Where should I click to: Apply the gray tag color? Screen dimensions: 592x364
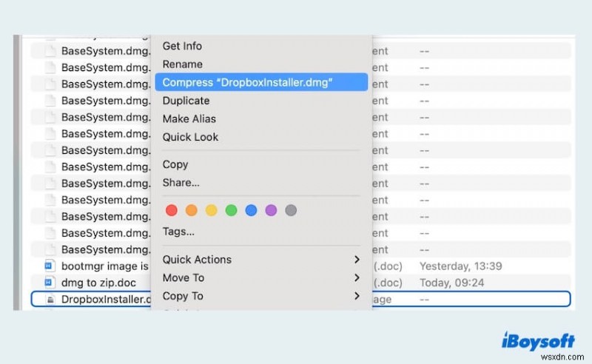[291, 210]
